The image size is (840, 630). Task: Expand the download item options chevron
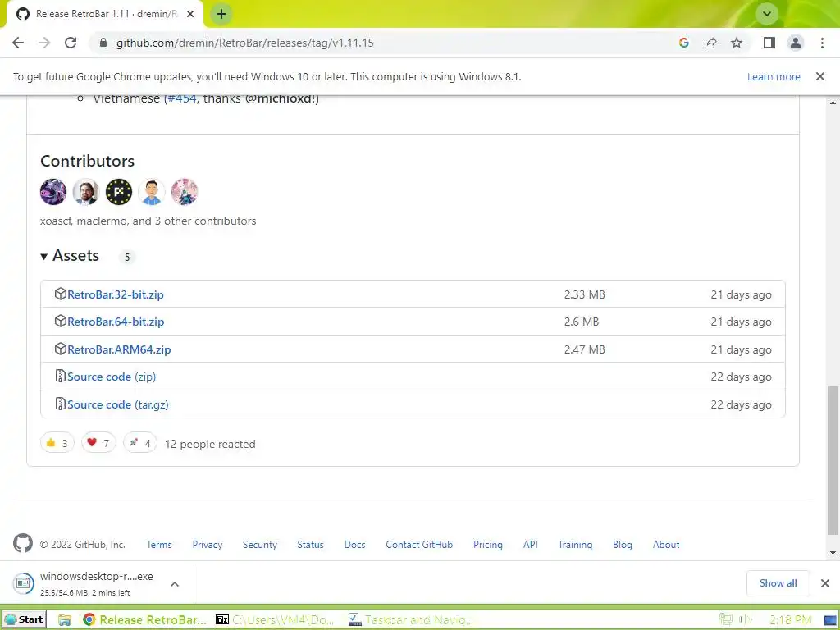click(x=175, y=584)
